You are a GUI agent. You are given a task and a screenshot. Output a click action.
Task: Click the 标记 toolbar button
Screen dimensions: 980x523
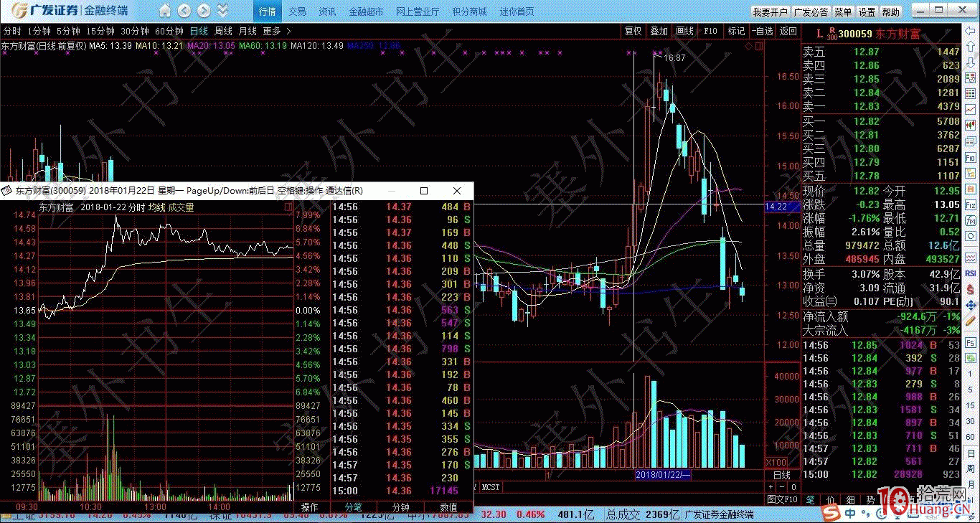point(736,31)
